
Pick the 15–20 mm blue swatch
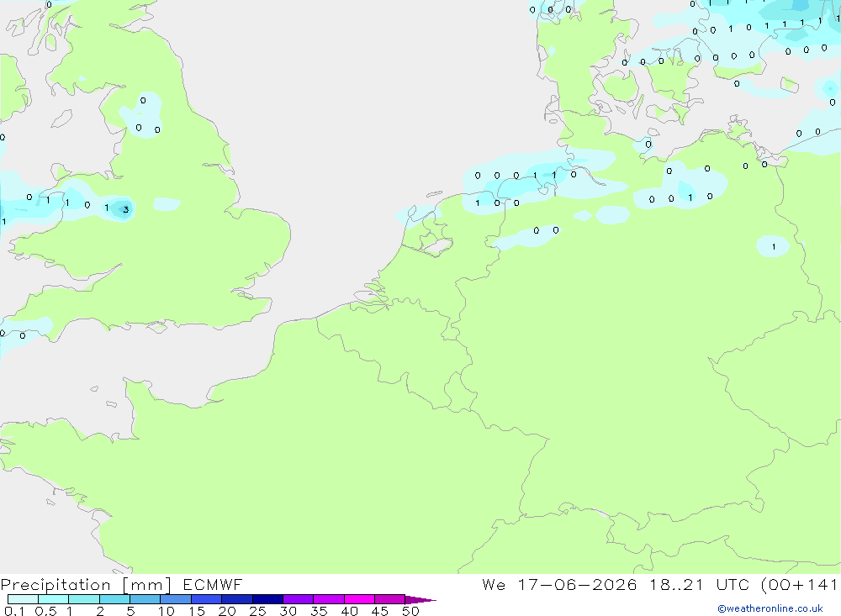point(206,599)
